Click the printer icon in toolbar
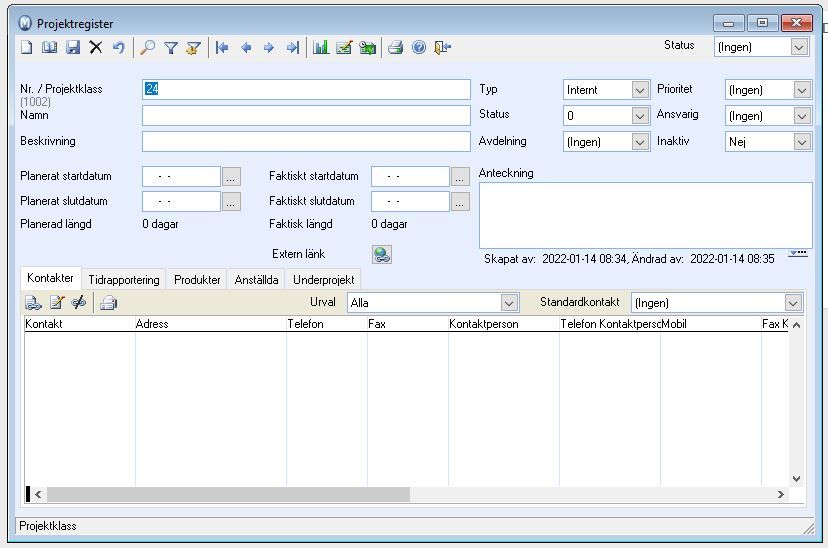Image resolution: width=828 pixels, height=548 pixels. click(x=396, y=48)
